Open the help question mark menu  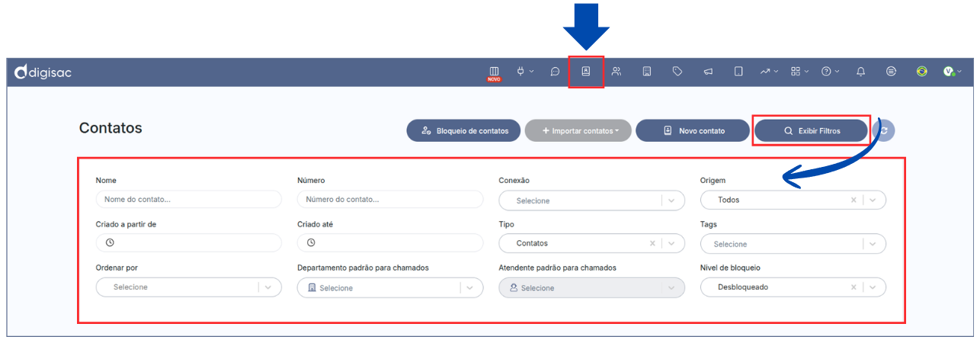[x=830, y=72]
